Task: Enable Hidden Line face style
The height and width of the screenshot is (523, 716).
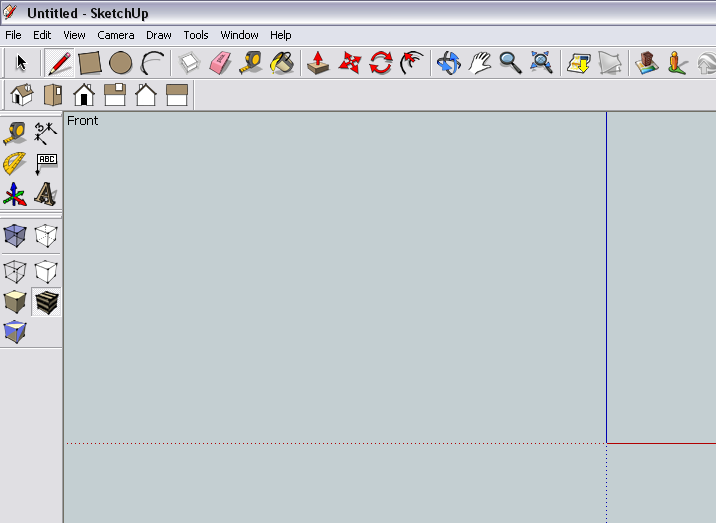Action: click(x=46, y=271)
